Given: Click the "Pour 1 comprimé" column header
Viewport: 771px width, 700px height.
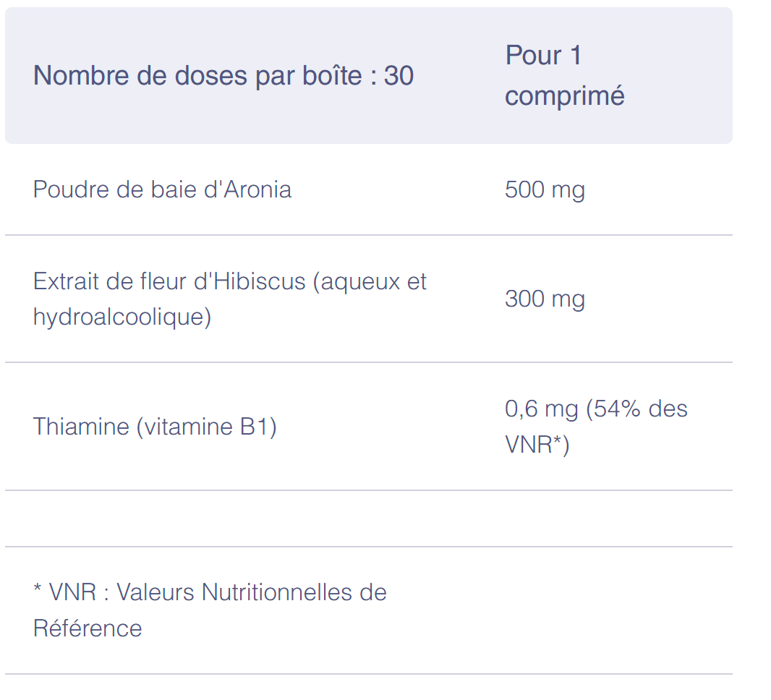Looking at the screenshot, I should pyautogui.click(x=564, y=76).
